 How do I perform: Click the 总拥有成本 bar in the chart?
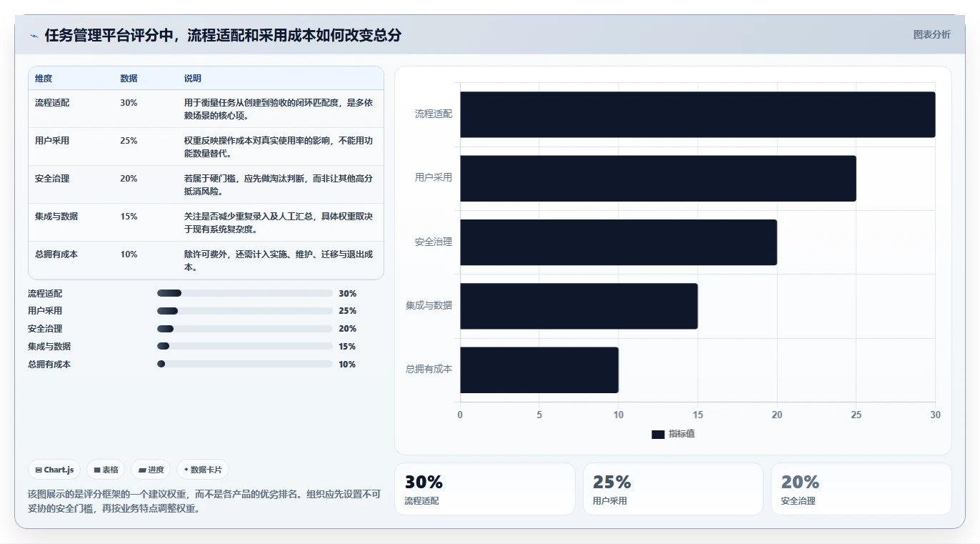coord(539,370)
